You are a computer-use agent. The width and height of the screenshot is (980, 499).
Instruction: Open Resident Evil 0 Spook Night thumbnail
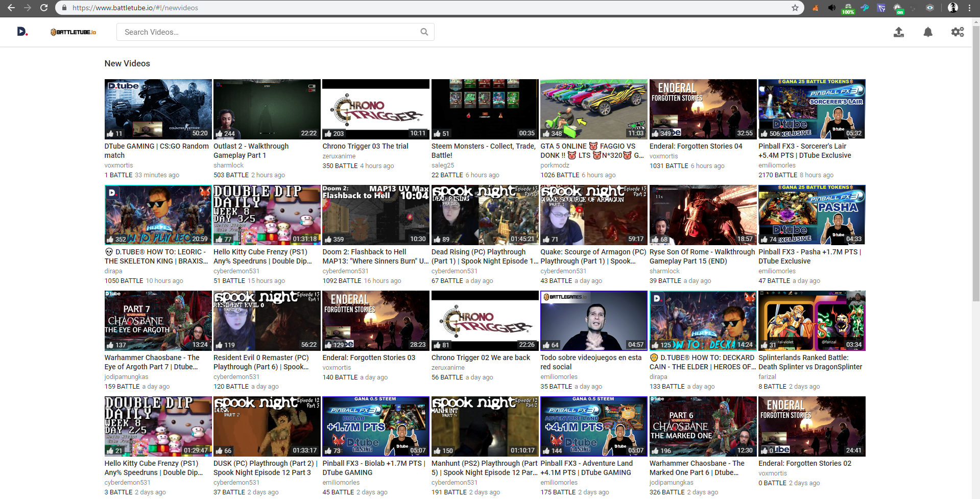(x=267, y=321)
